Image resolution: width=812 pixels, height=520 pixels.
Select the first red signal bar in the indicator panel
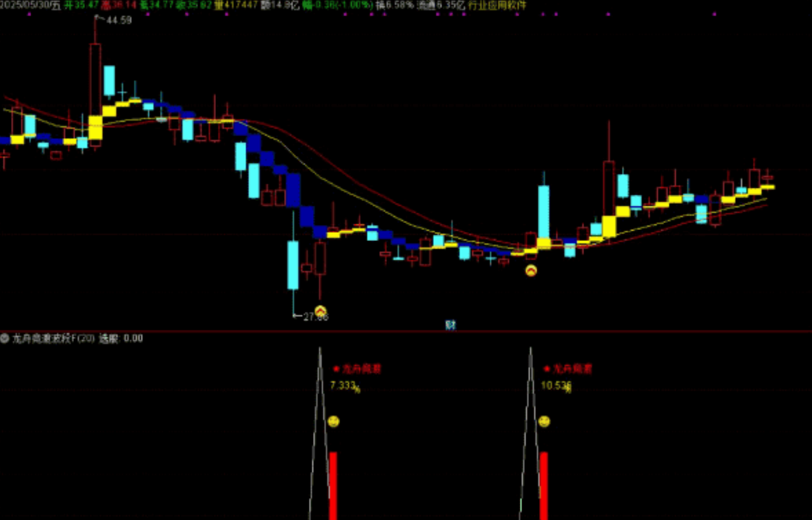coord(333,485)
